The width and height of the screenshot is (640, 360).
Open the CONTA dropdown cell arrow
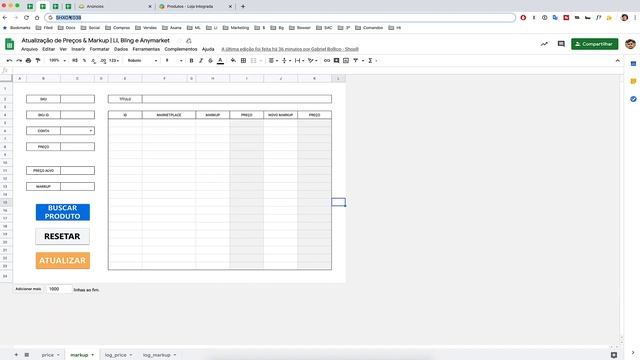point(91,131)
